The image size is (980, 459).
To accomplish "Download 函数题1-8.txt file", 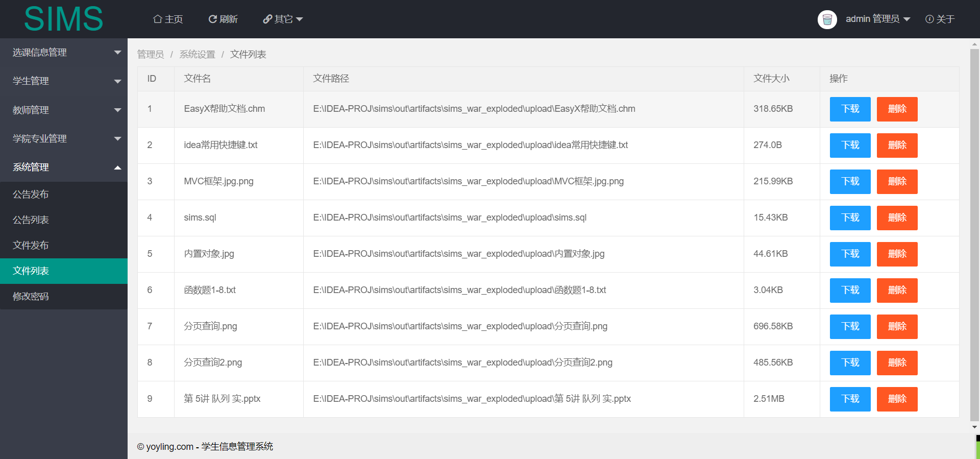I will pyautogui.click(x=850, y=291).
